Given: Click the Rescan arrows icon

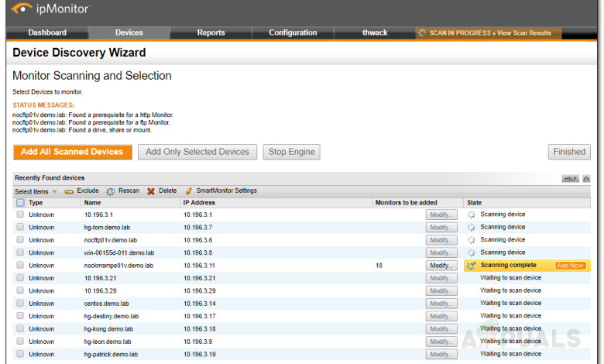Looking at the screenshot, I should pyautogui.click(x=111, y=191).
